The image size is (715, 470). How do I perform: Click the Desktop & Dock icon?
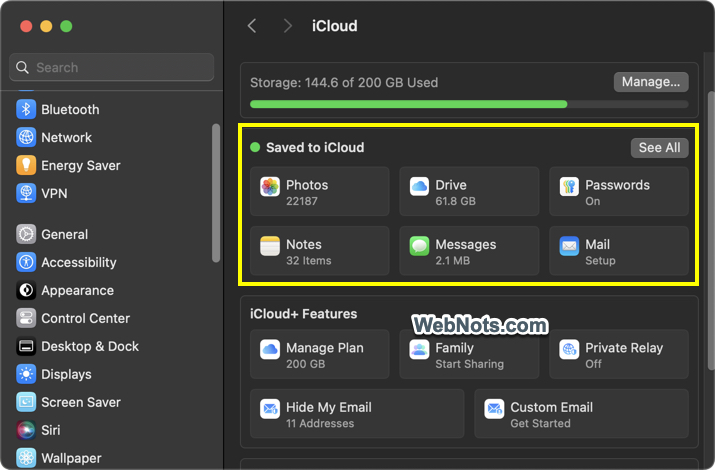point(26,346)
